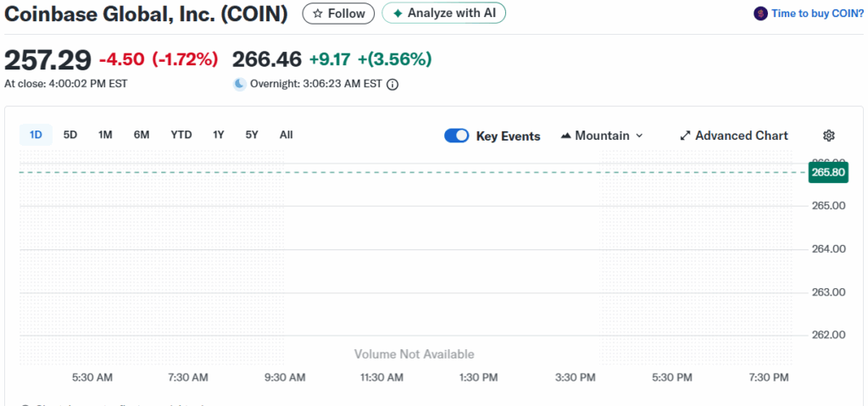Toggle the Key Events switch off

[457, 136]
